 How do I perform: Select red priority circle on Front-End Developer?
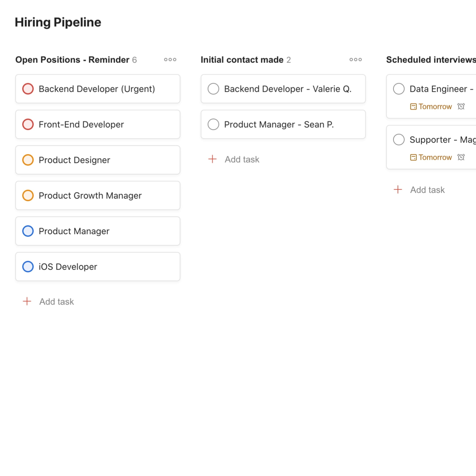point(28,124)
